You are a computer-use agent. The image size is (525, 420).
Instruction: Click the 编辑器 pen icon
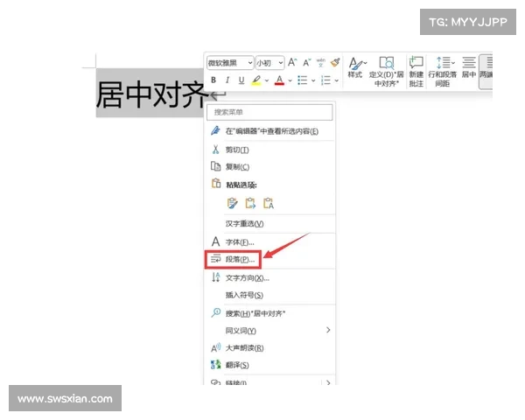tap(215, 130)
